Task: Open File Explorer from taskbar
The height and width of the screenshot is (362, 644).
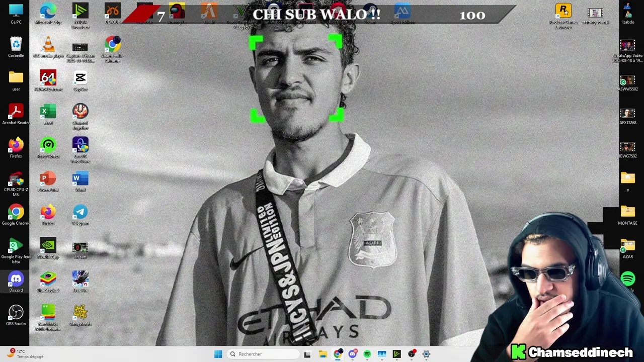Action: [323, 354]
